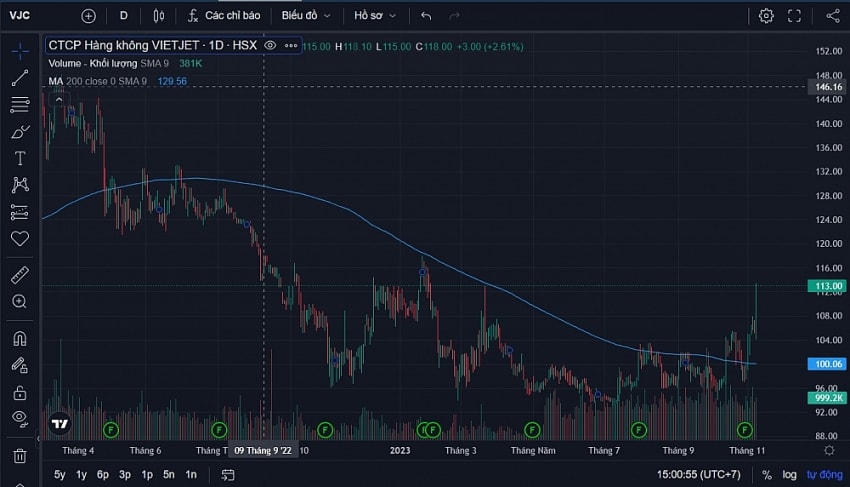Select the 1p time range
Screen dimensions: 850x487
147,475
